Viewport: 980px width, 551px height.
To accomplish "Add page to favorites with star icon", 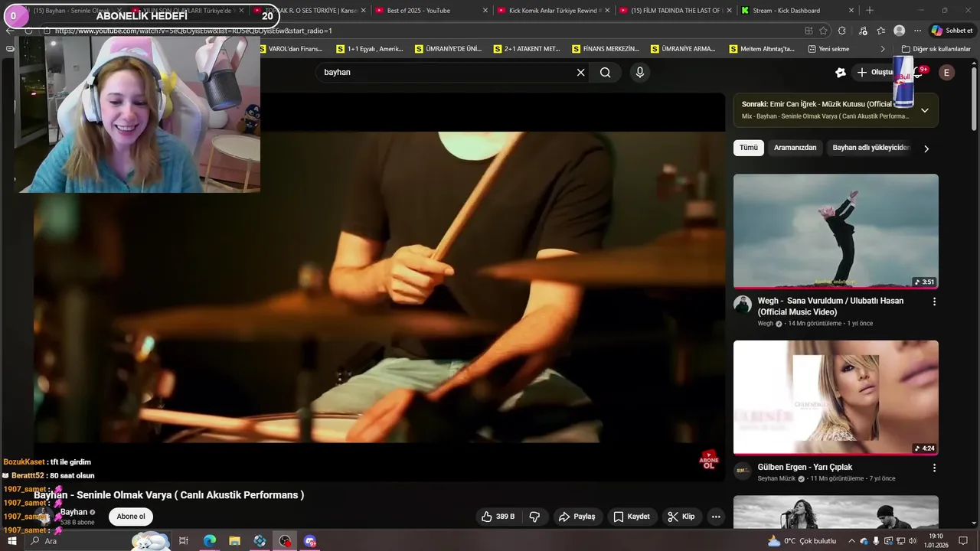I will click(824, 31).
